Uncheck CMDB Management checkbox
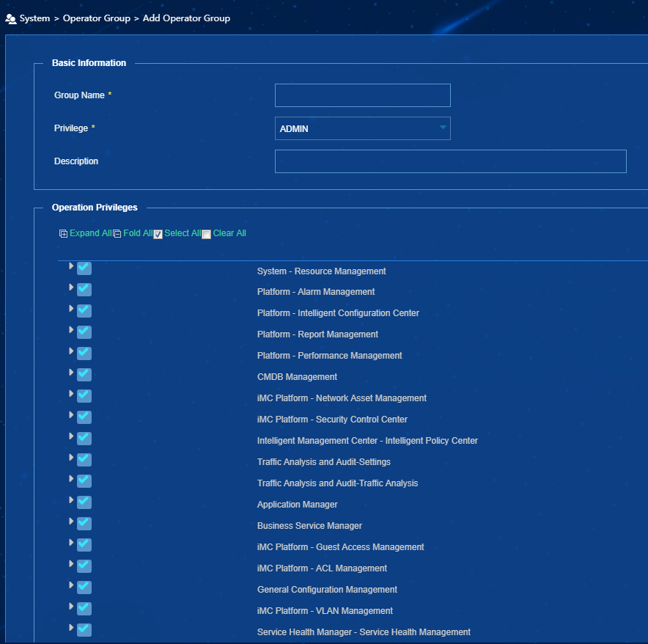This screenshot has width=648, height=644. click(x=84, y=374)
